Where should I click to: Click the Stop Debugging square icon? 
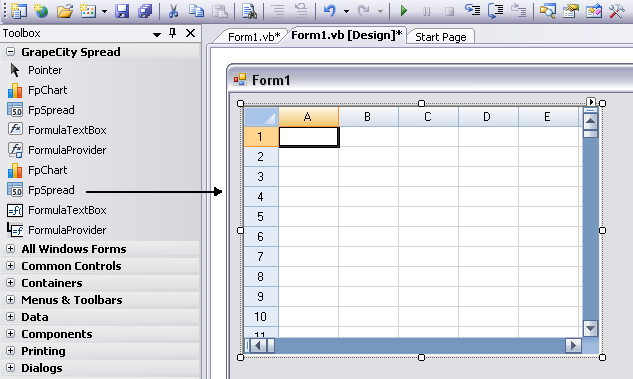click(449, 12)
